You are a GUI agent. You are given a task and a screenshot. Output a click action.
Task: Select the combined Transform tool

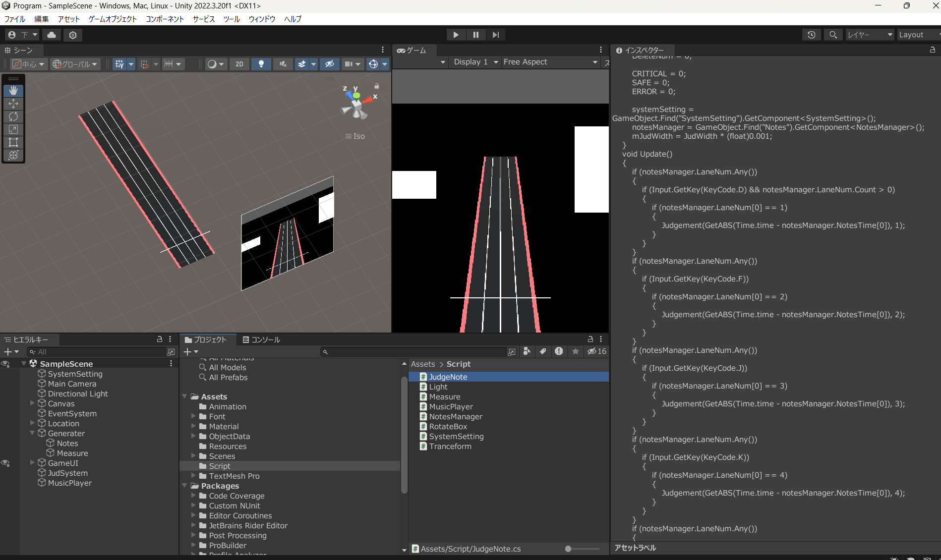point(13,155)
